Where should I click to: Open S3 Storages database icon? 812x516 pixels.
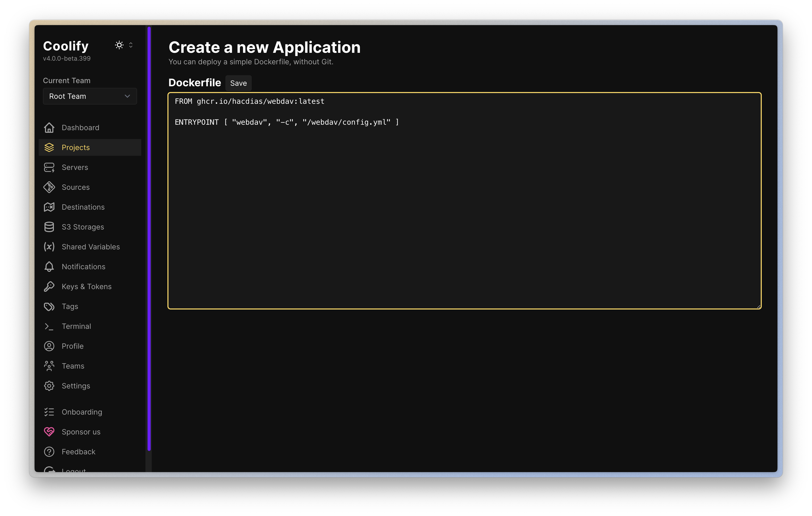[x=49, y=227]
